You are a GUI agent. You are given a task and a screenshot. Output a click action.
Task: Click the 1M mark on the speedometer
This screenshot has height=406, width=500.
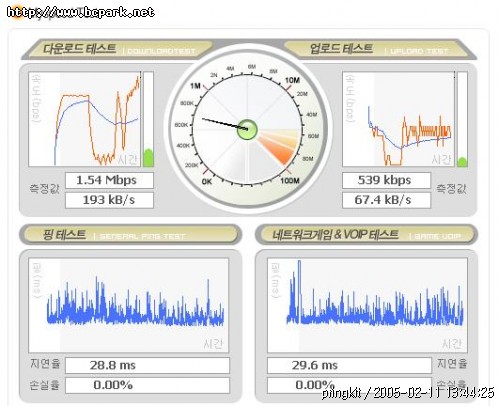click(196, 86)
